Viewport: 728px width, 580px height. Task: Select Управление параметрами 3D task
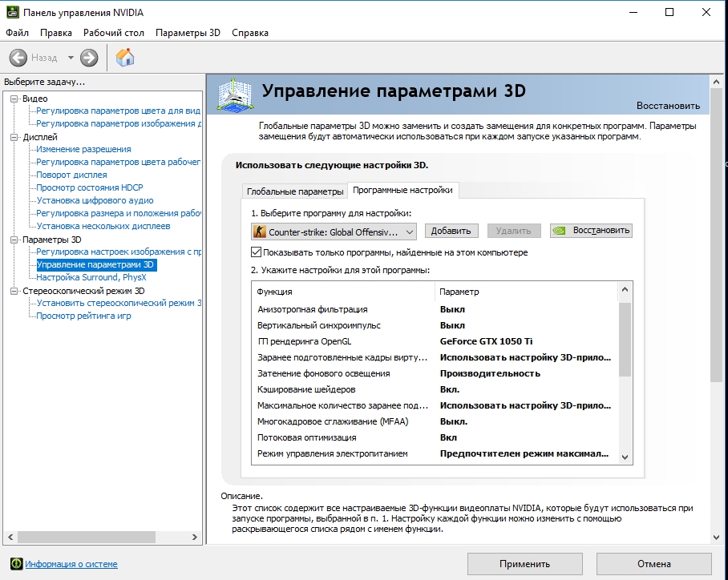click(95, 264)
